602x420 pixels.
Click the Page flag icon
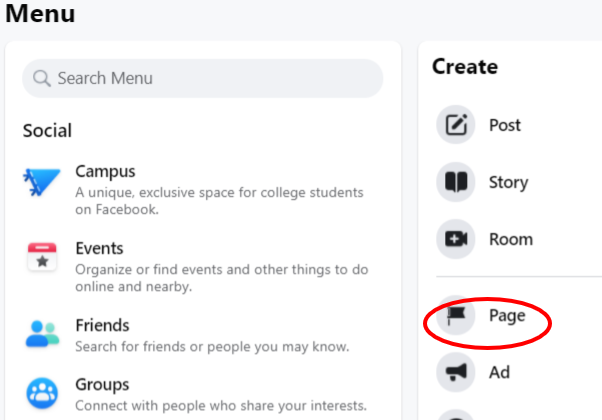pos(456,316)
